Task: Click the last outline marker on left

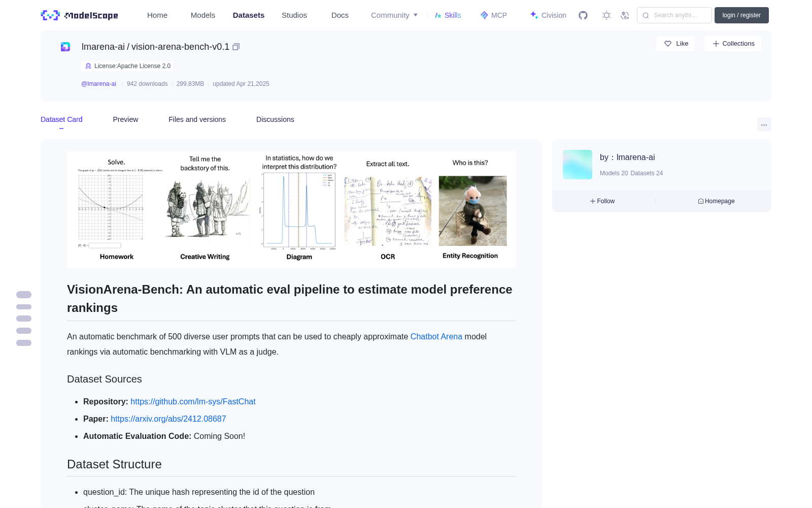Action: point(24,343)
